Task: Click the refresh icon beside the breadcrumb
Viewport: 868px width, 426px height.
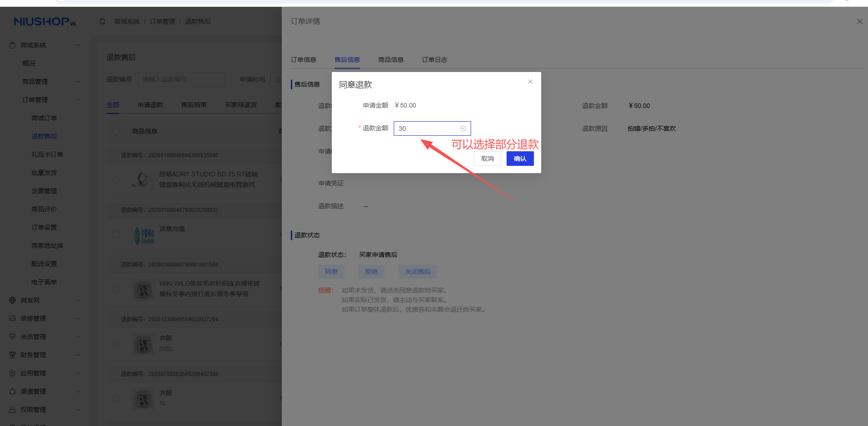Action: [x=102, y=21]
